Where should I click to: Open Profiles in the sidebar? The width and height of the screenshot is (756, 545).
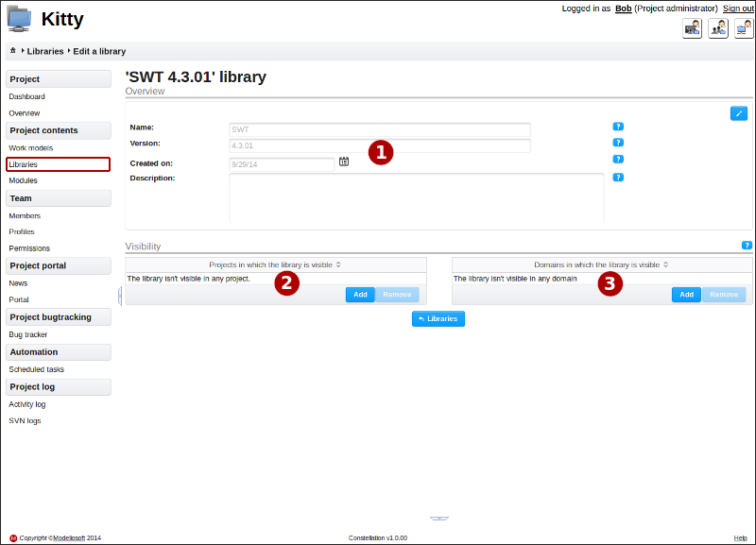coord(22,231)
